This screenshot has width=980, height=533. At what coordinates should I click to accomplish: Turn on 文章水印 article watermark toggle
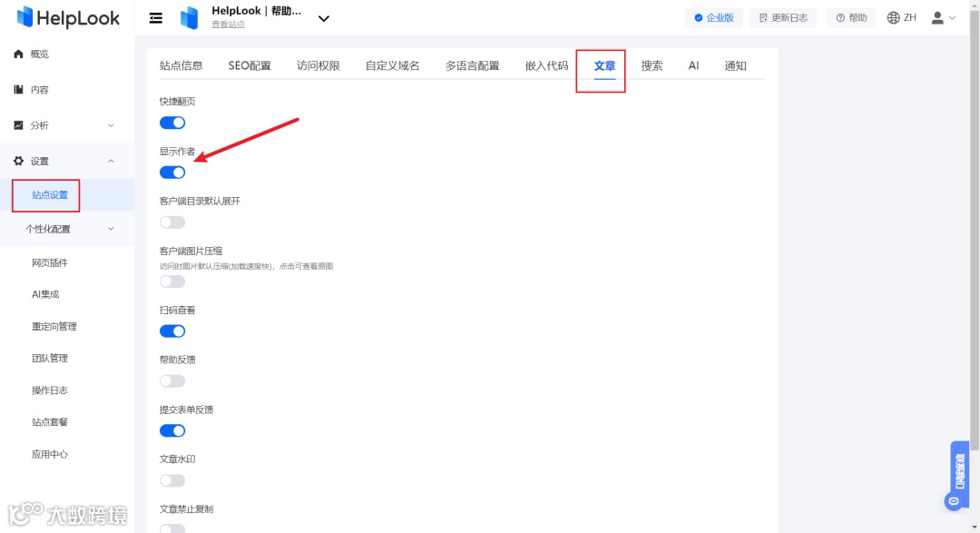pos(172,480)
